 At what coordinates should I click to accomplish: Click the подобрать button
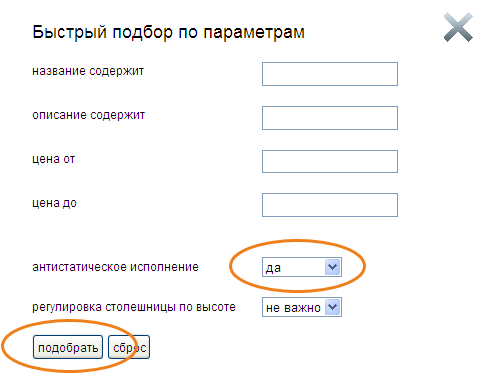(68, 347)
